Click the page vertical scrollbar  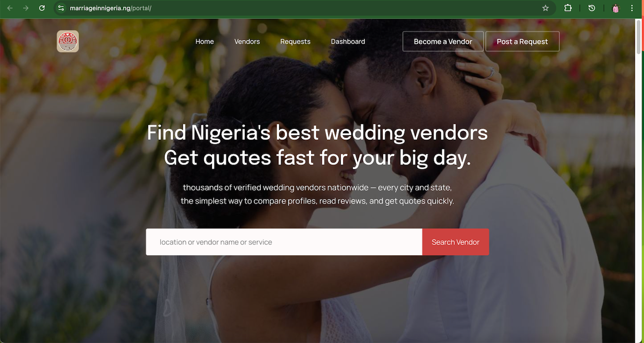click(x=639, y=181)
